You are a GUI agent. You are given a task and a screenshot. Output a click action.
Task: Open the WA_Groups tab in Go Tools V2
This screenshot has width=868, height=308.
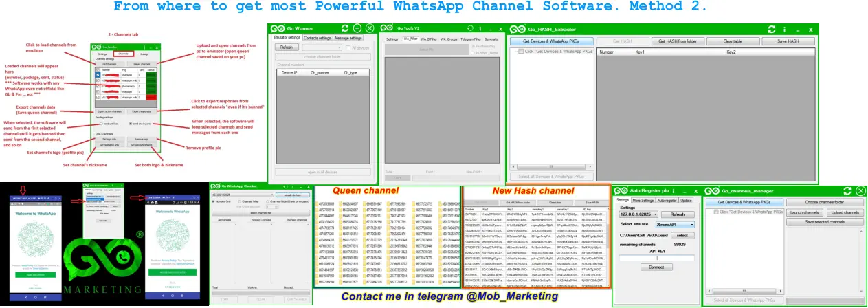[x=449, y=39]
